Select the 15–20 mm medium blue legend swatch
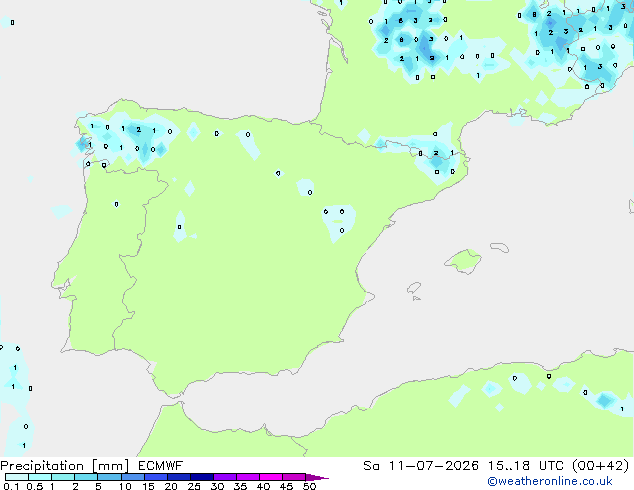The width and height of the screenshot is (634, 490). click(x=156, y=477)
